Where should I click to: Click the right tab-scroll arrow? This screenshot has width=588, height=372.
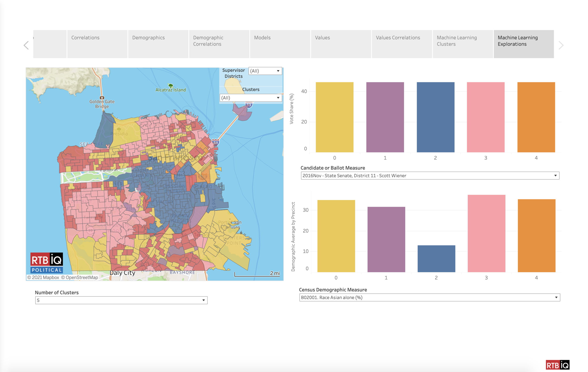point(561,45)
